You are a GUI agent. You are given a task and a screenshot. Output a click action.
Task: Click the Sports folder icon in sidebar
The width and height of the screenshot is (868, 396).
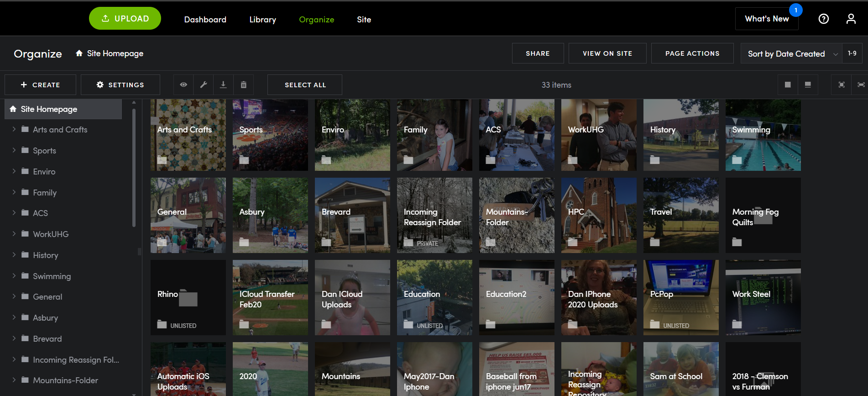(x=25, y=150)
